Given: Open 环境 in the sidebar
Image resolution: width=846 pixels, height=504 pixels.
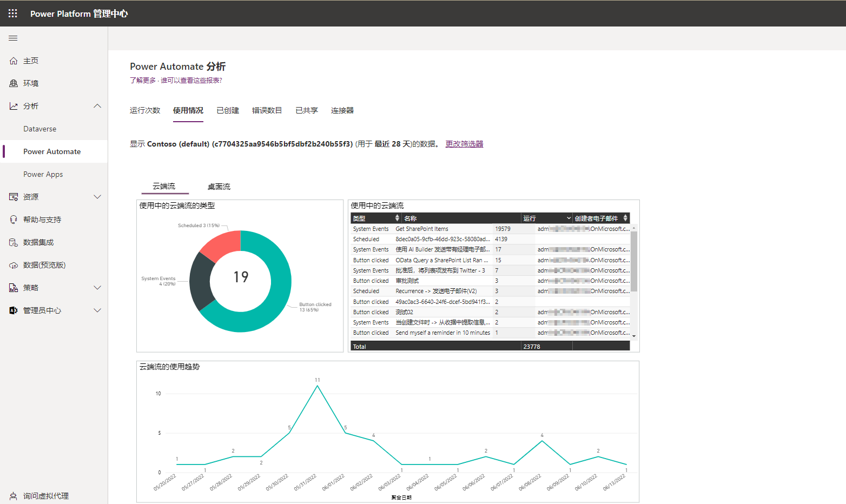Looking at the screenshot, I should [x=31, y=83].
